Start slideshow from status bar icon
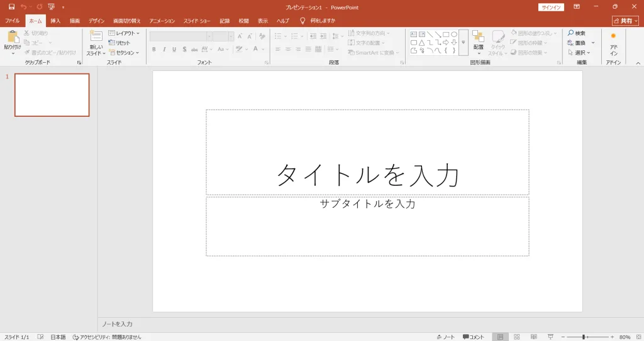Image resolution: width=644 pixels, height=341 pixels. pos(550,337)
